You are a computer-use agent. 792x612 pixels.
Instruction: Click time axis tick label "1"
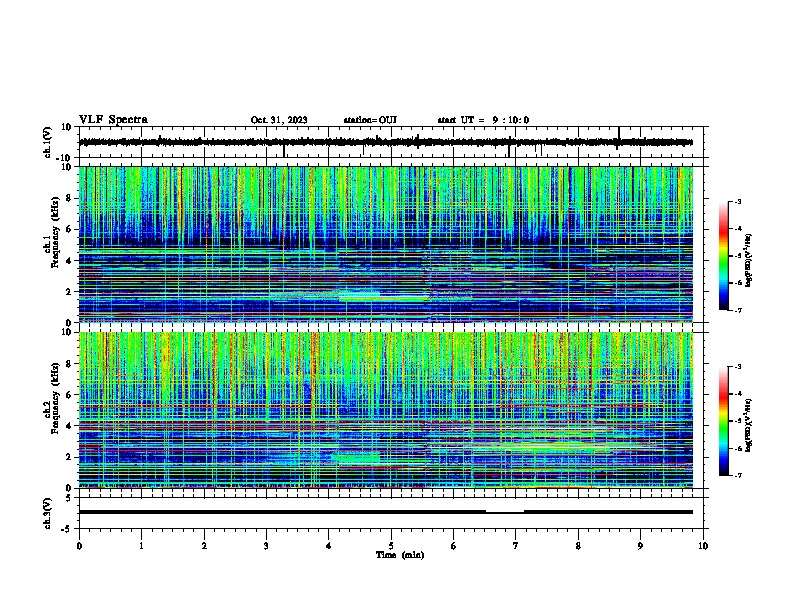click(x=141, y=546)
